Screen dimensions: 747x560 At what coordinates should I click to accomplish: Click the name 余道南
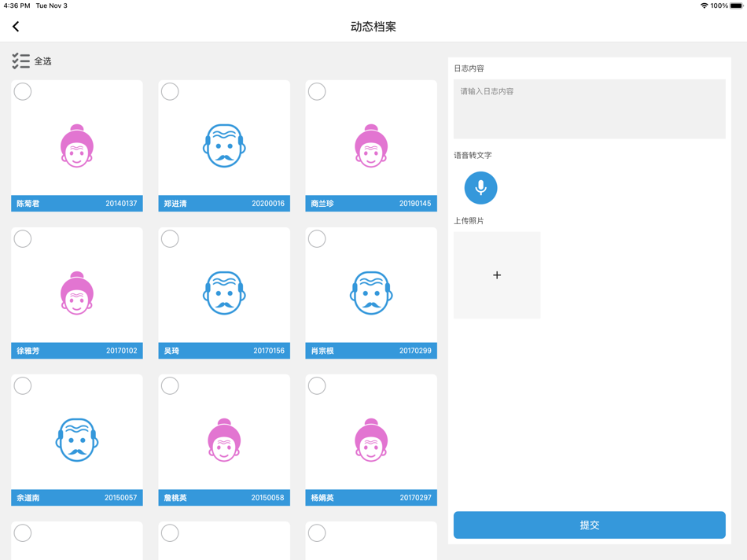coord(28,498)
